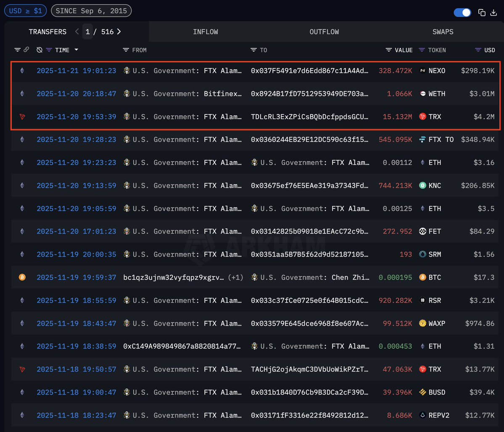The image size is (504, 432).
Task: Open the TOKEN column filter
Action: pos(422,50)
